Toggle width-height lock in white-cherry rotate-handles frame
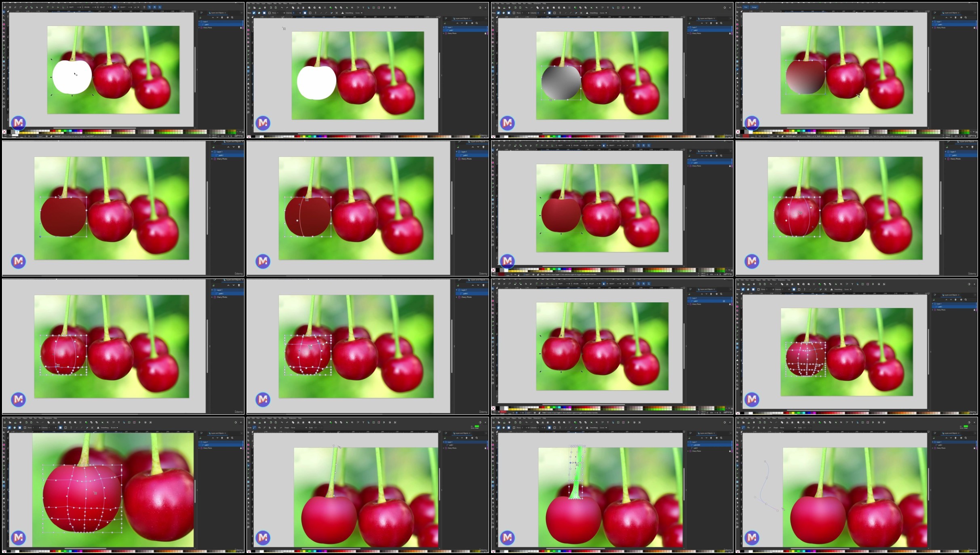Viewport: 980px width, 555px height. click(115, 7)
